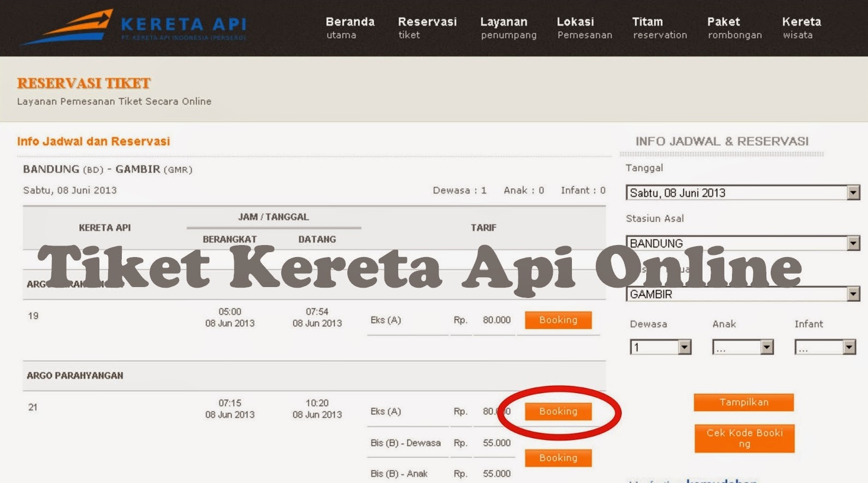Open the Reservasi tiket menu
Image resolution: width=868 pixels, height=483 pixels.
(x=427, y=28)
